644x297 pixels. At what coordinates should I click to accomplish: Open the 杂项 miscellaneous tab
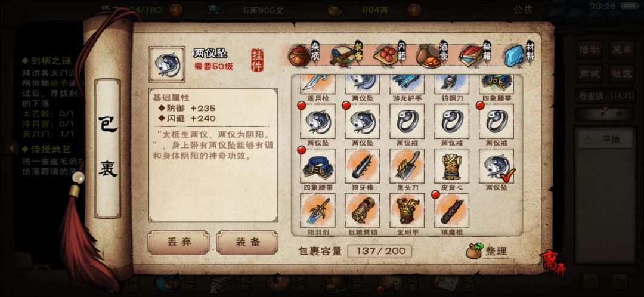coord(304,55)
